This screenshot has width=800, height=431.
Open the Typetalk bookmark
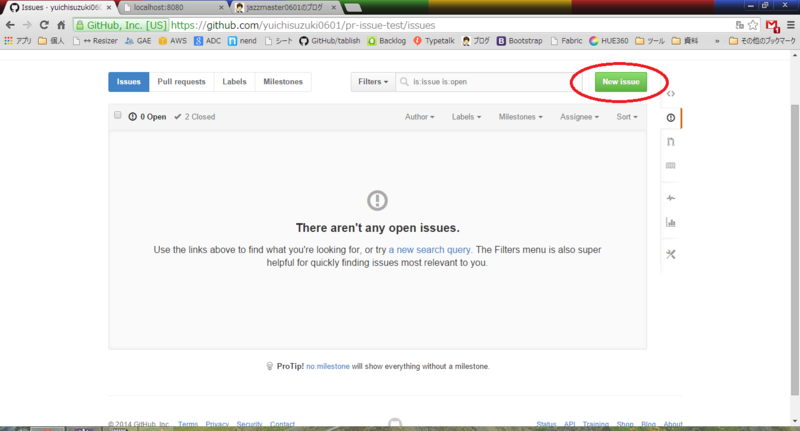click(434, 41)
